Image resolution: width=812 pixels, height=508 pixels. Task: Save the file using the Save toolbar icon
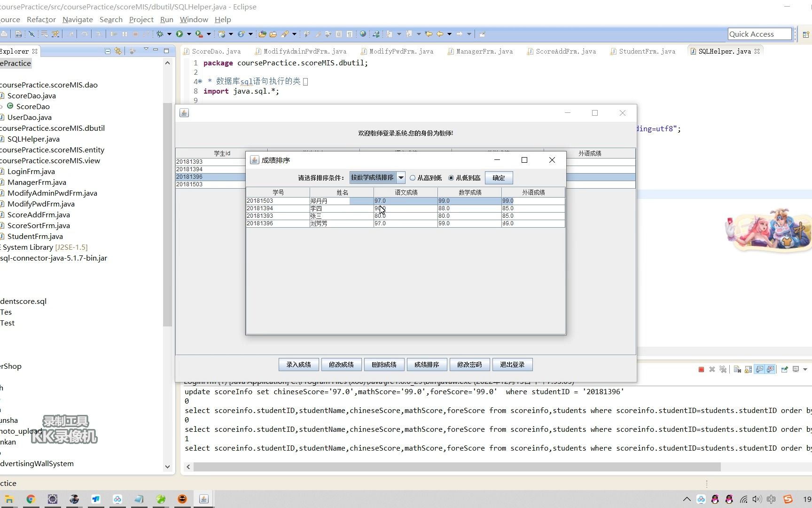click(x=4, y=33)
